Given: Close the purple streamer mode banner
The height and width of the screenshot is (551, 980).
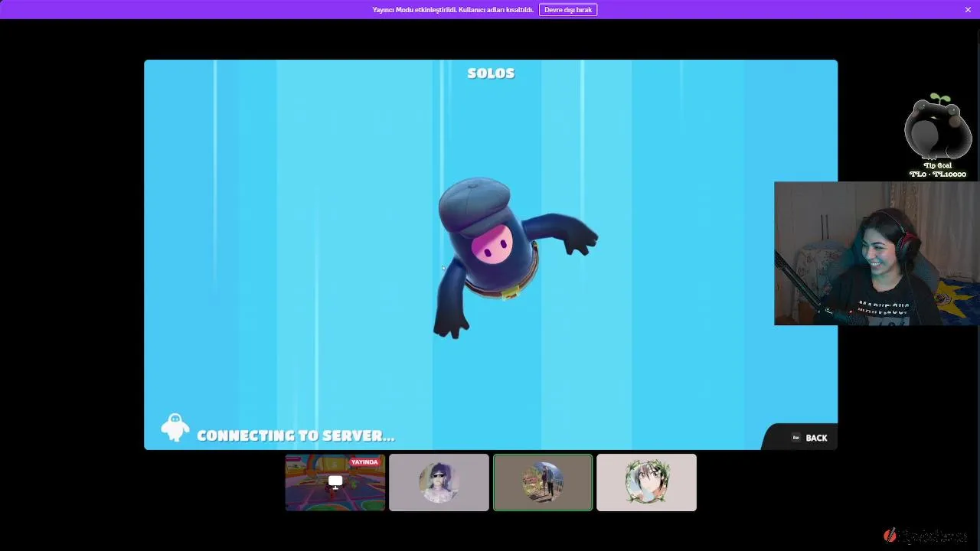Looking at the screenshot, I should coord(968,10).
